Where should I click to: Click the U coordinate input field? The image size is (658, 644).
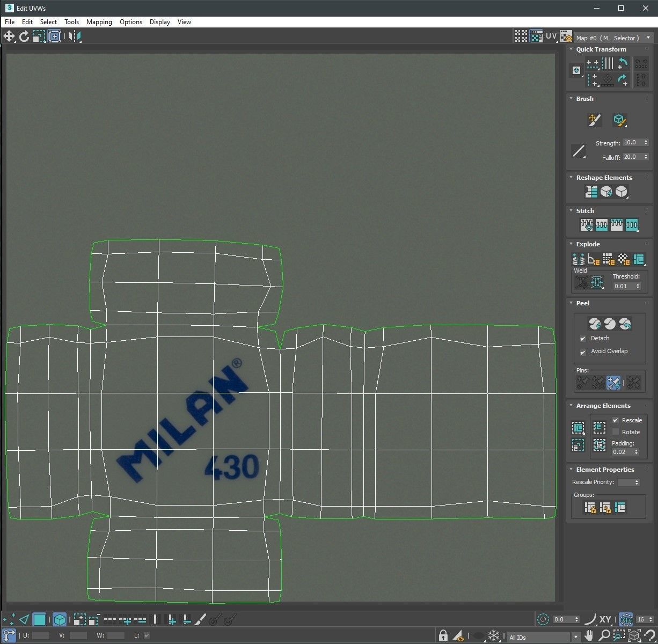pyautogui.click(x=41, y=635)
